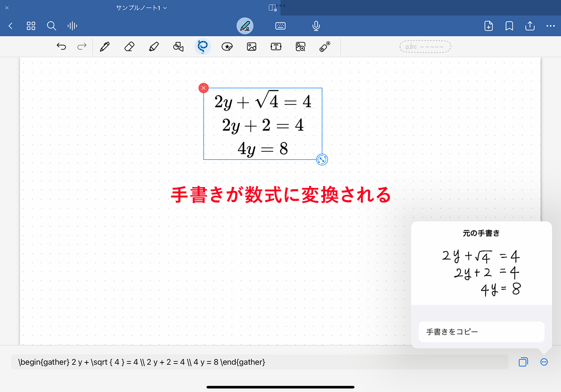561x392 pixels.
Task: Bookmark the current page
Action: coord(509,26)
